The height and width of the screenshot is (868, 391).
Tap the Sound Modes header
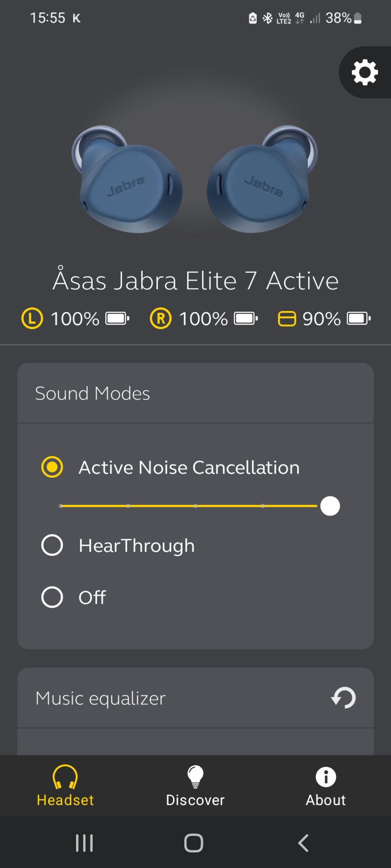tap(93, 393)
